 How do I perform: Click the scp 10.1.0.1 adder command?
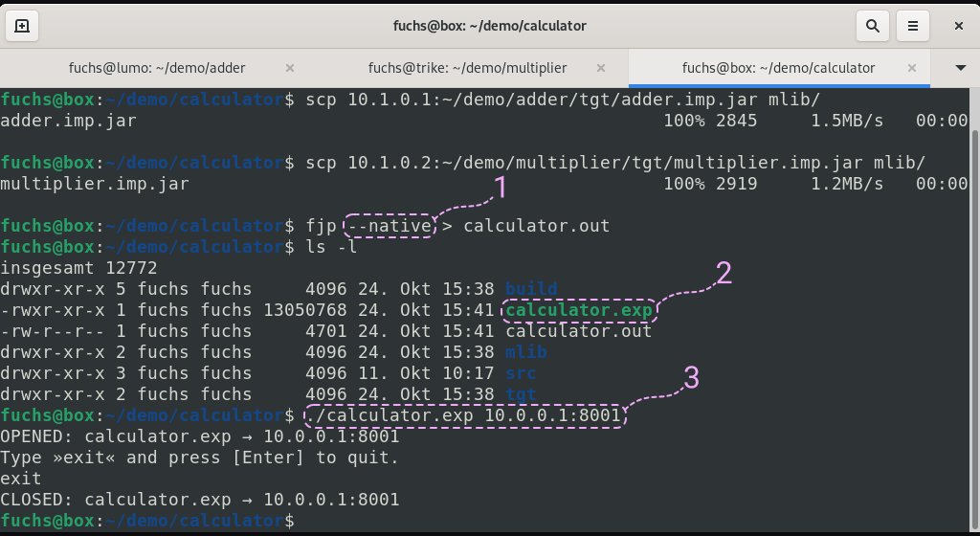click(x=563, y=99)
